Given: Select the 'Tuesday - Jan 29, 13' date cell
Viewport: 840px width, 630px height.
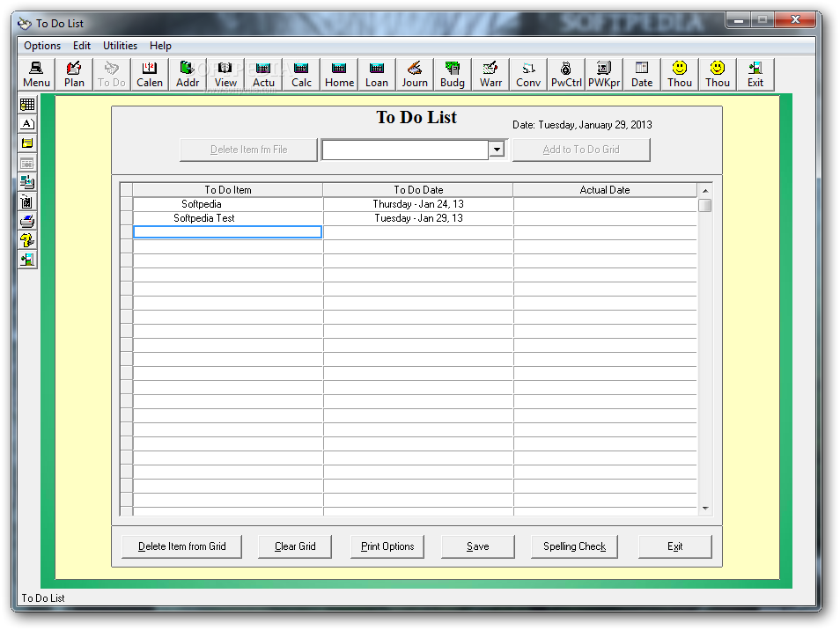Looking at the screenshot, I should click(x=418, y=218).
